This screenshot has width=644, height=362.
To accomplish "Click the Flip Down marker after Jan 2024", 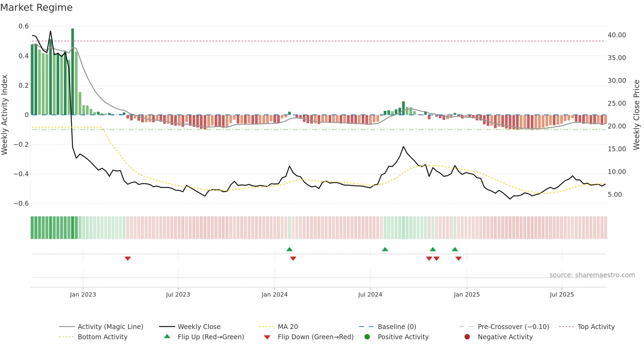I will (293, 258).
